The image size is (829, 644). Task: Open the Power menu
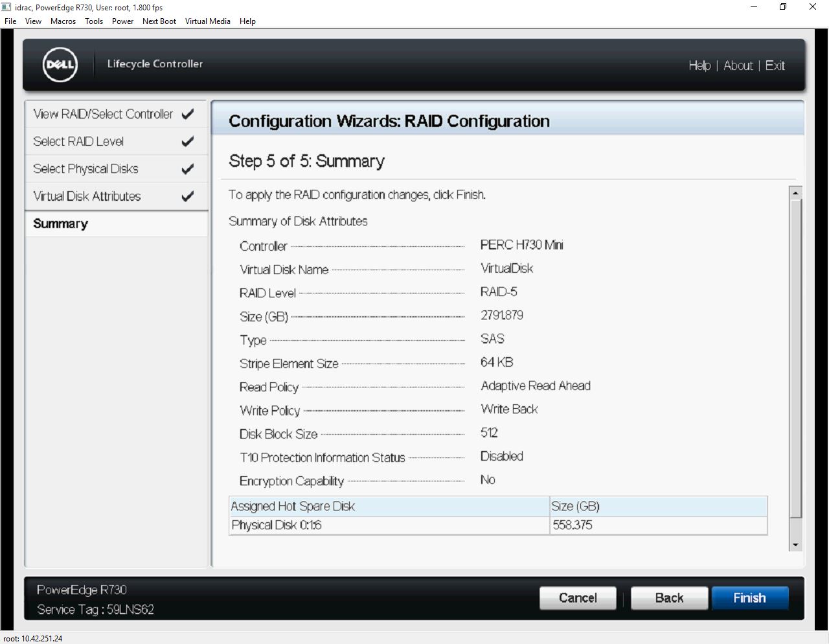pyautogui.click(x=122, y=21)
